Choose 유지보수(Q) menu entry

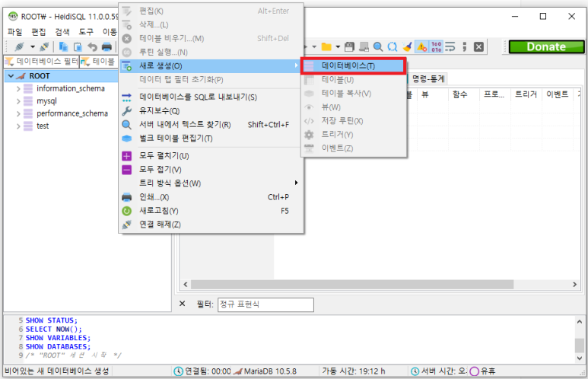(x=211, y=111)
